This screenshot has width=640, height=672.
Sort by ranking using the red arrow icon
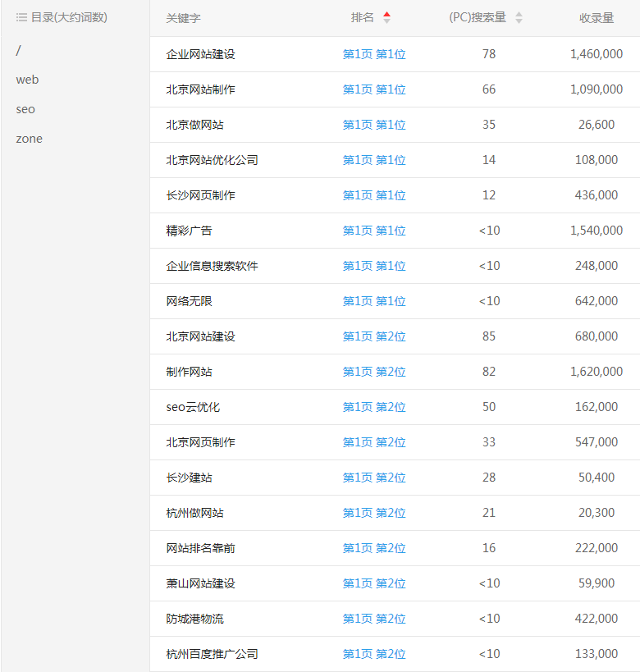tap(387, 18)
